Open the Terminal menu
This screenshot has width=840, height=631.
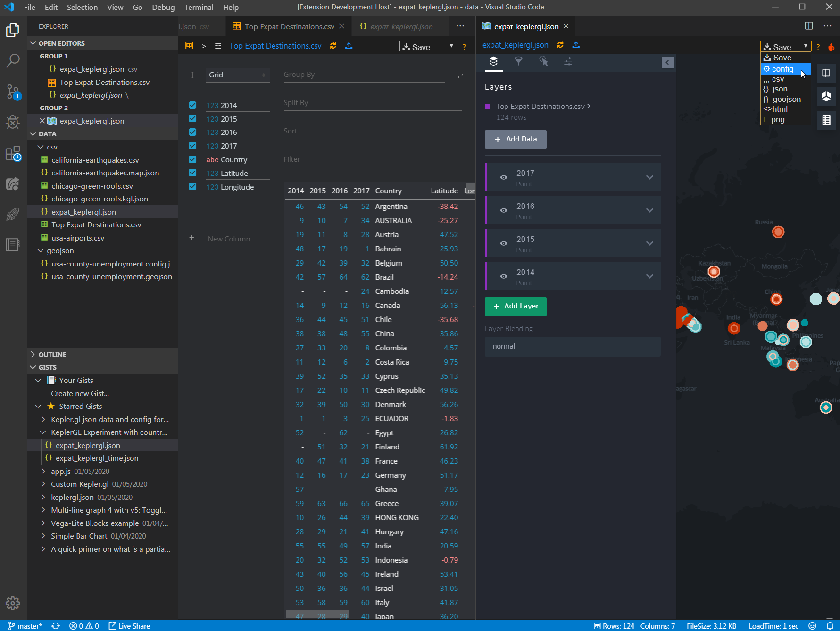pos(199,7)
